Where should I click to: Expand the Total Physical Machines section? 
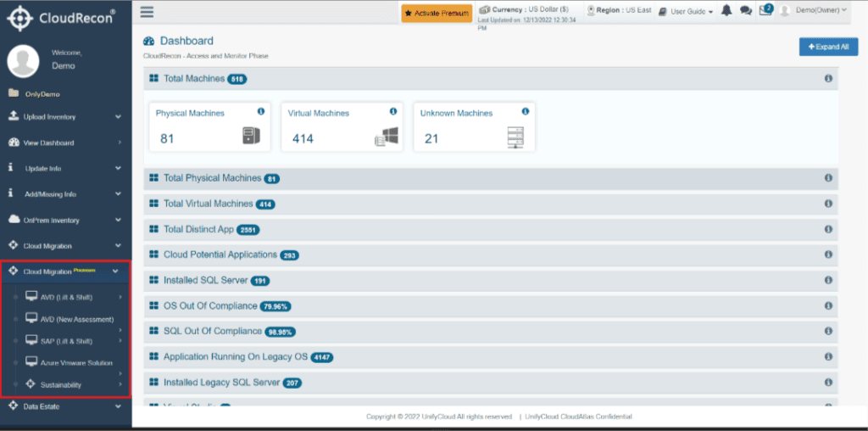(x=491, y=178)
